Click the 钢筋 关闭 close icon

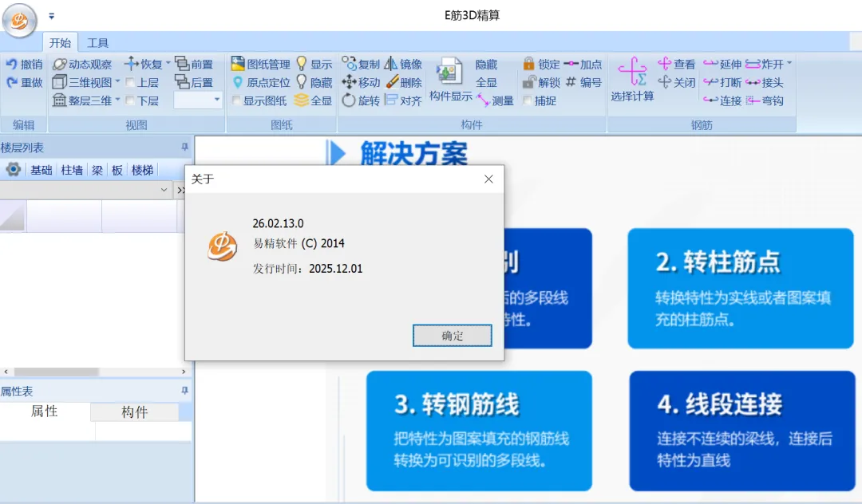665,82
